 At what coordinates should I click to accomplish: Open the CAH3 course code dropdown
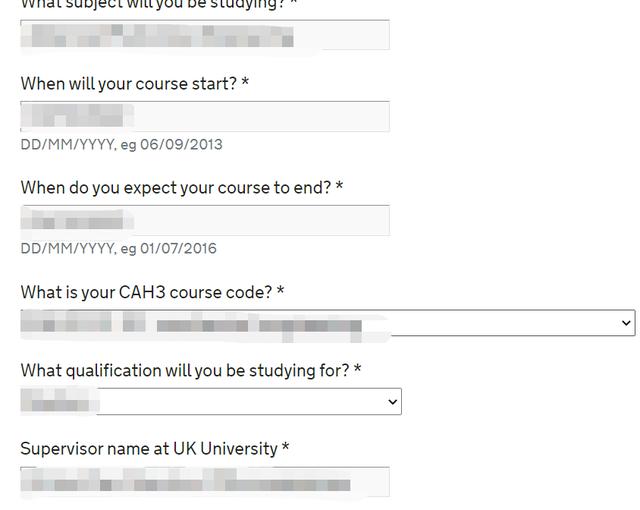(x=327, y=323)
